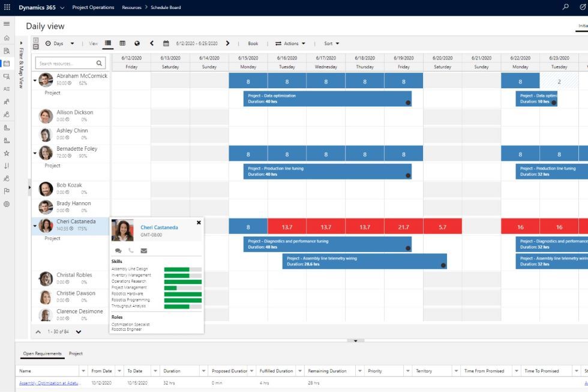
Task: Switch to the Project tab
Action: 76,354
